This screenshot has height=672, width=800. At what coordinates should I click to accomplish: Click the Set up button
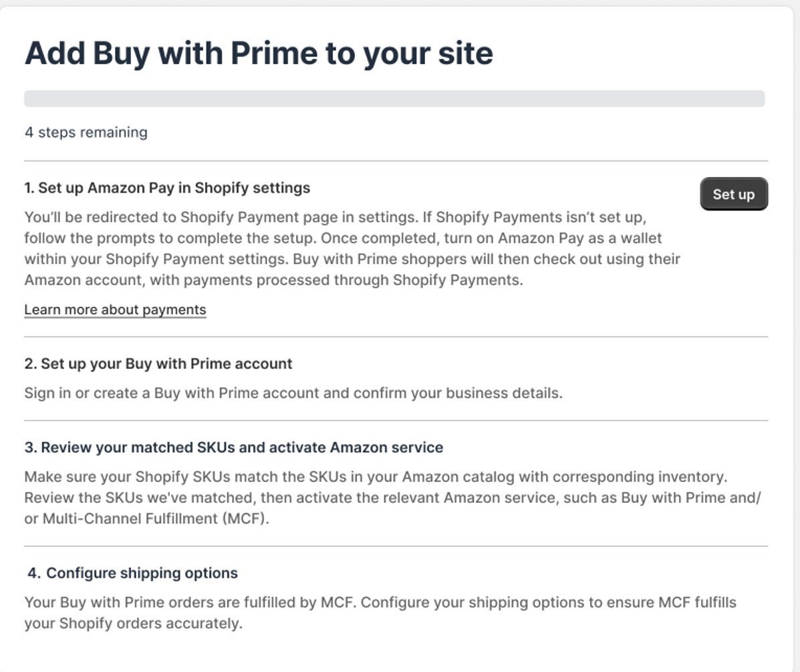click(x=733, y=194)
